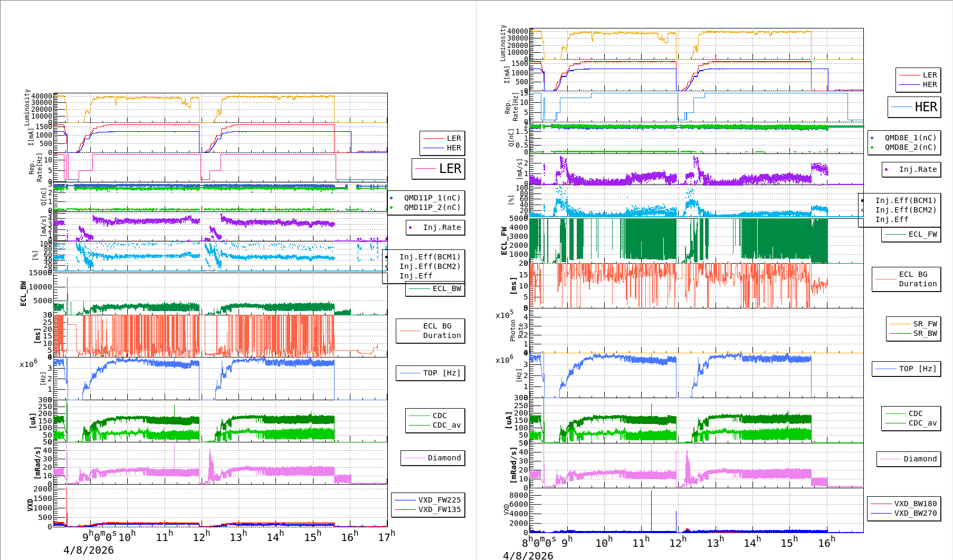The image size is (953, 560).
Task: Click the ECL_FW legend label
Action: click(922, 234)
